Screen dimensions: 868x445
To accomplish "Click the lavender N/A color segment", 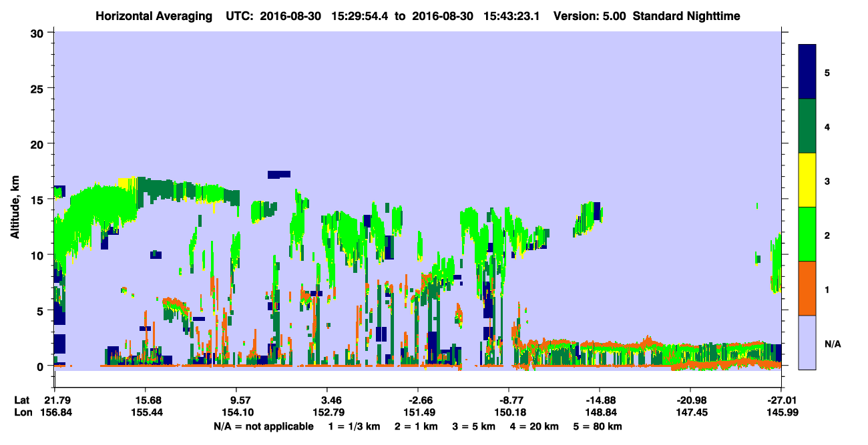I will click(807, 342).
